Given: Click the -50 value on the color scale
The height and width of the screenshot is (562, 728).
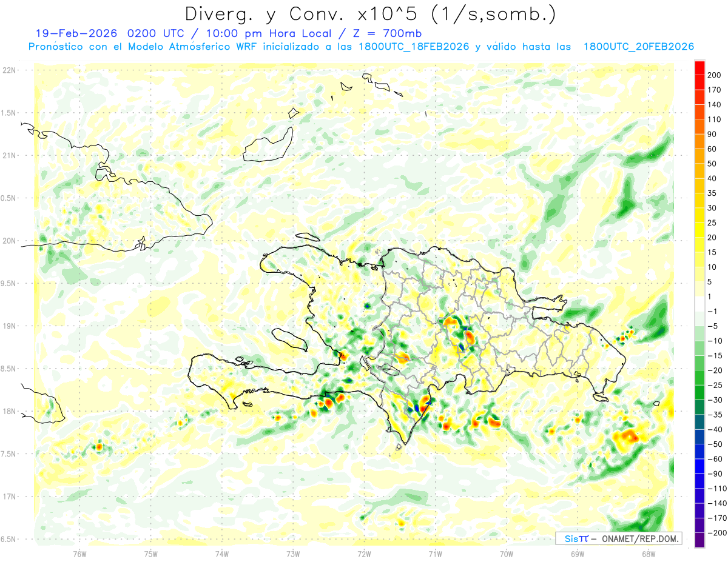Looking at the screenshot, I should [715, 444].
